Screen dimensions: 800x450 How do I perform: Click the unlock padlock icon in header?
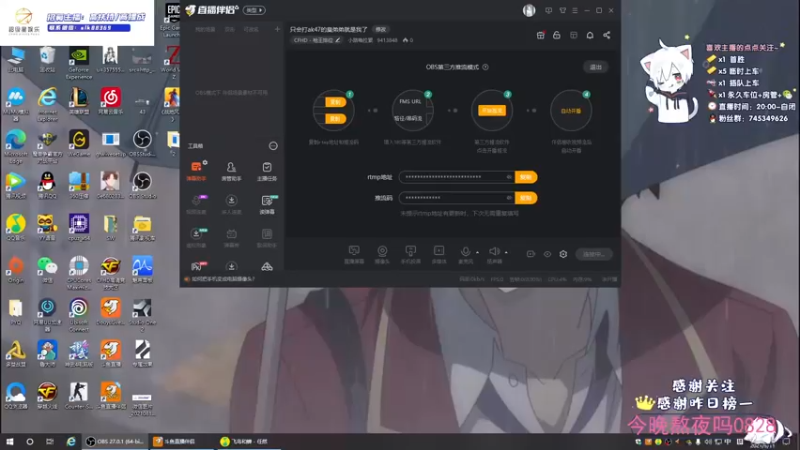click(x=557, y=35)
